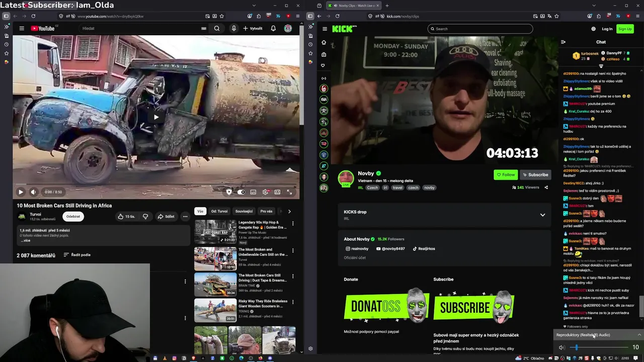Open Risky Way They Ride Brakeless thumbnail

(215, 310)
